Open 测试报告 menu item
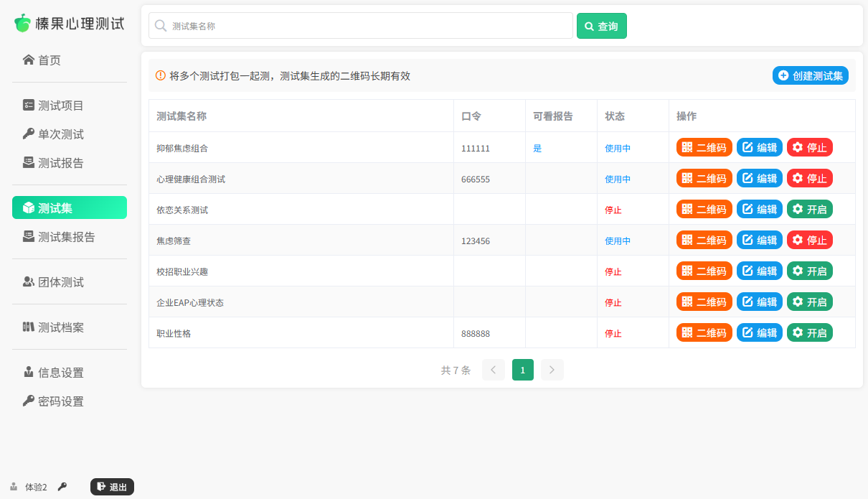The height and width of the screenshot is (499, 868). (70, 163)
